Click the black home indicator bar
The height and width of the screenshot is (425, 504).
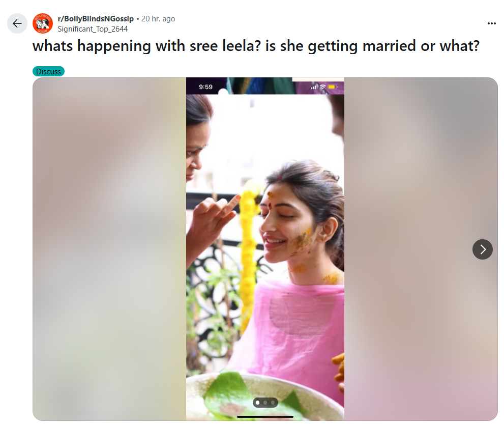click(x=265, y=417)
